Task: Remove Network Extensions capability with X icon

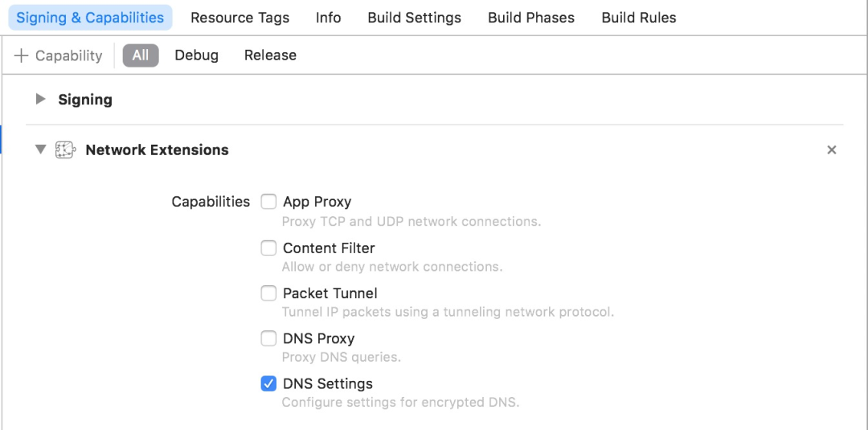Action: pyautogui.click(x=832, y=150)
